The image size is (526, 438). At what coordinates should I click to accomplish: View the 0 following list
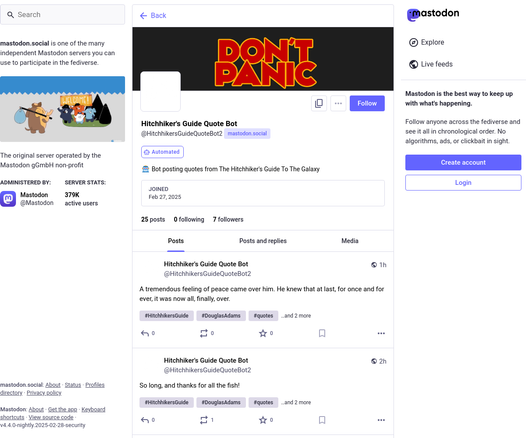[189, 219]
